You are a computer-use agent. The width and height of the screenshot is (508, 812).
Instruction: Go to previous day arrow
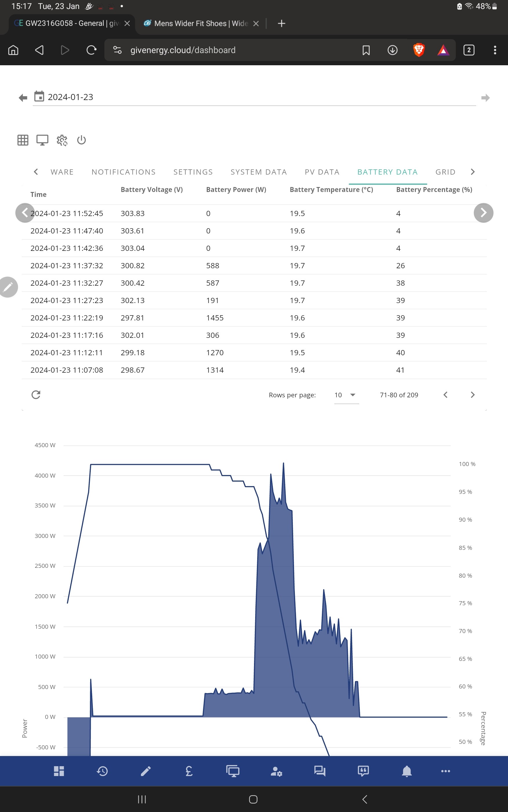click(23, 98)
